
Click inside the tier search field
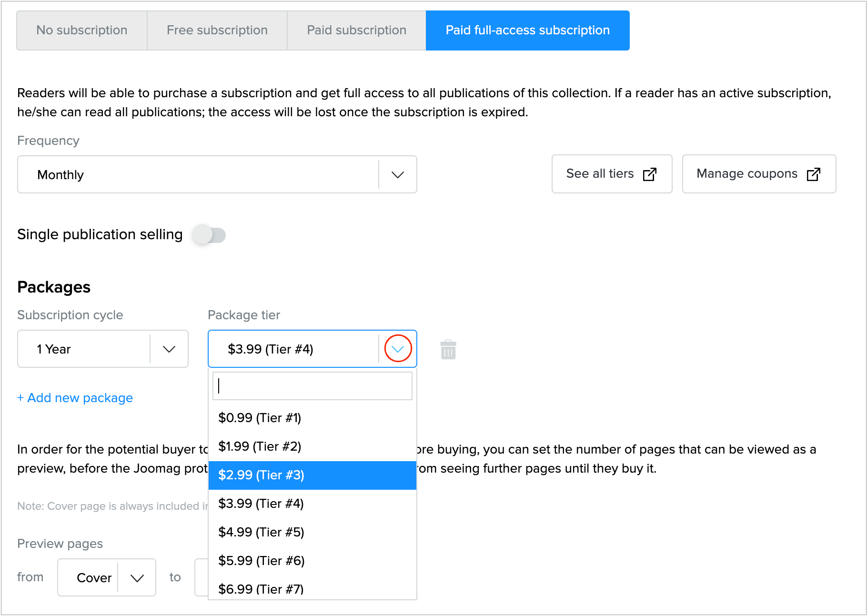click(x=312, y=386)
